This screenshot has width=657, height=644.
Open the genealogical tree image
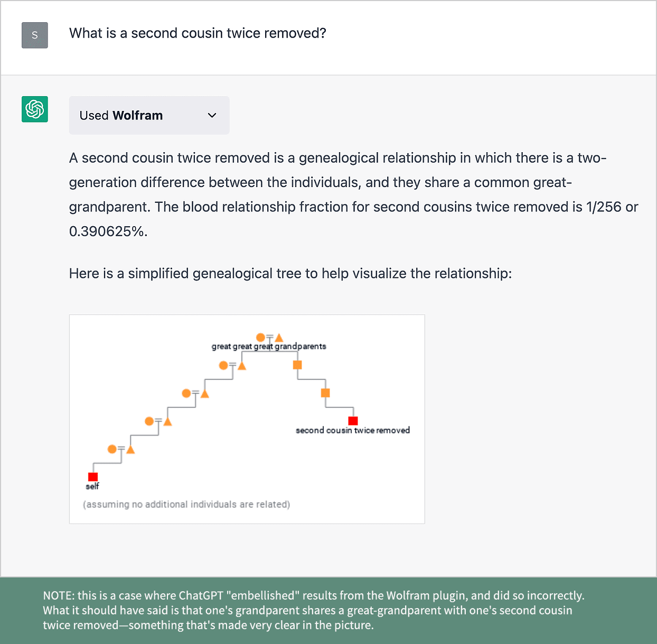click(247, 419)
